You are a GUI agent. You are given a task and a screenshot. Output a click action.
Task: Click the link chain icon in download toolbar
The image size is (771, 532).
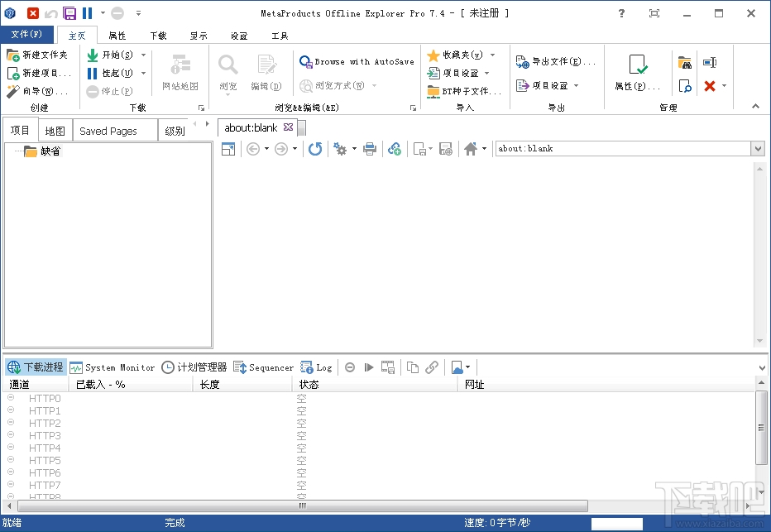tap(432, 367)
